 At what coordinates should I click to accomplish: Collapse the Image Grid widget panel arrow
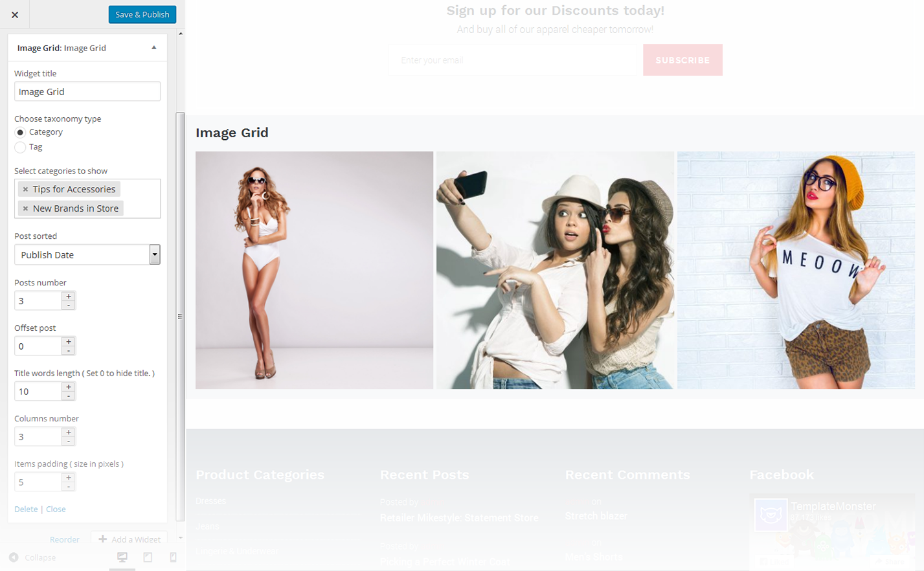(x=154, y=48)
